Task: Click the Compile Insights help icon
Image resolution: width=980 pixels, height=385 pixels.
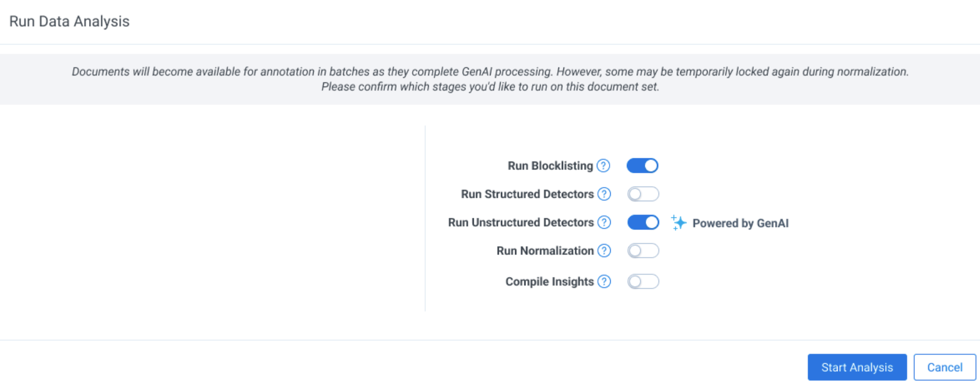Action: 603,282
